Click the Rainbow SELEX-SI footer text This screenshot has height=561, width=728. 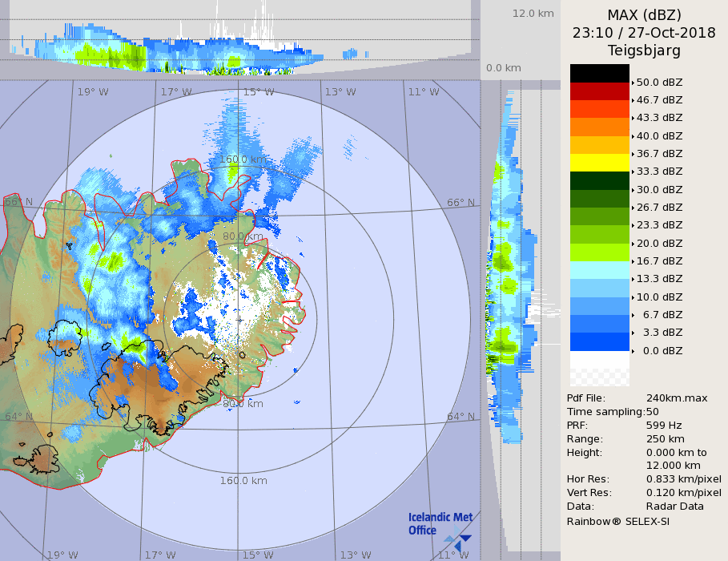(617, 521)
